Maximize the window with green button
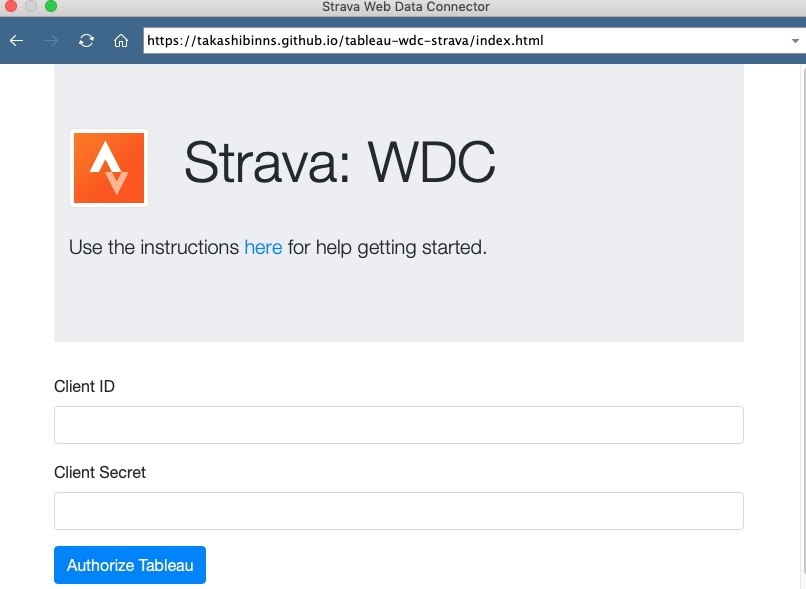Screen dimensions: 806x589 [50, 7]
